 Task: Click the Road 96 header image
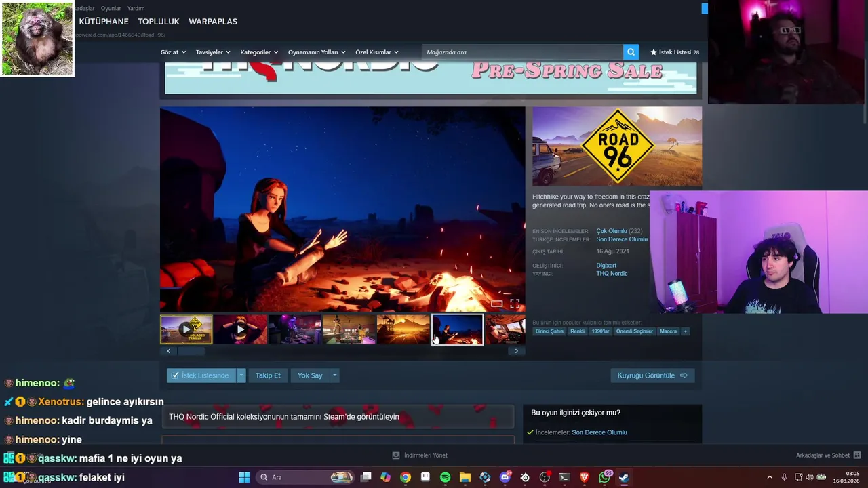pyautogui.click(x=617, y=146)
